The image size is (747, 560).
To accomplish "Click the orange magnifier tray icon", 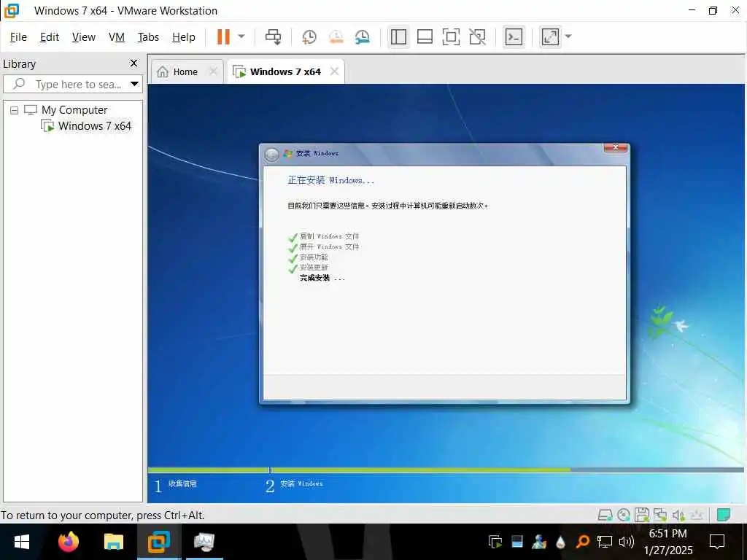I will 582,542.
